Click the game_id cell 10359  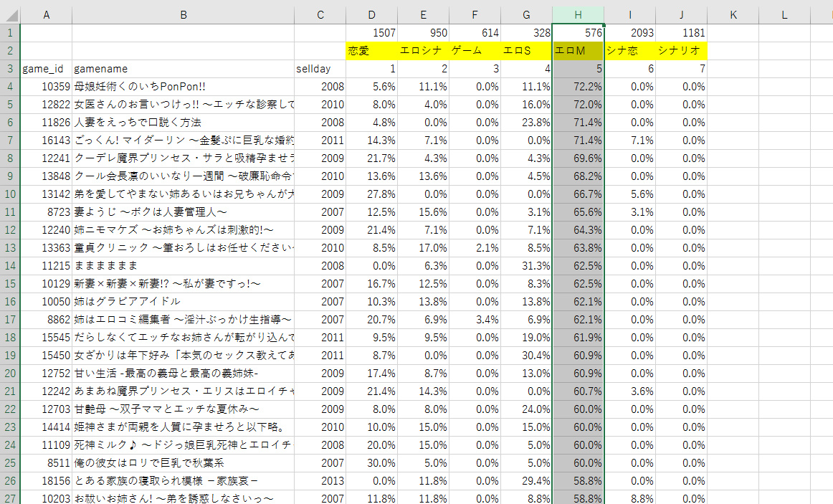tap(47, 87)
